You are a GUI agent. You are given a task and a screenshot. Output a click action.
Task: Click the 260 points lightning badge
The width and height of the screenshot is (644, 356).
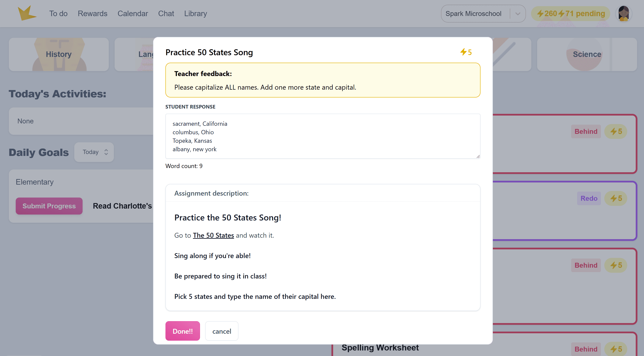click(x=547, y=14)
